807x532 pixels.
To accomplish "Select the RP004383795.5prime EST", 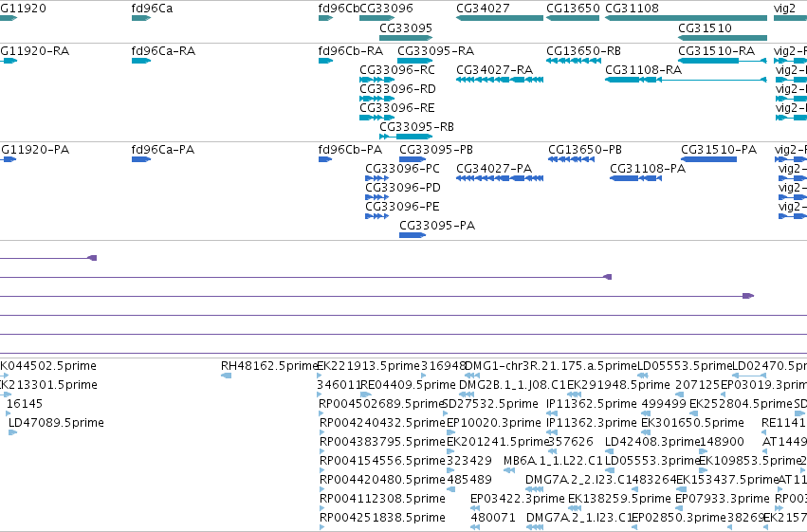I will 321,451.
